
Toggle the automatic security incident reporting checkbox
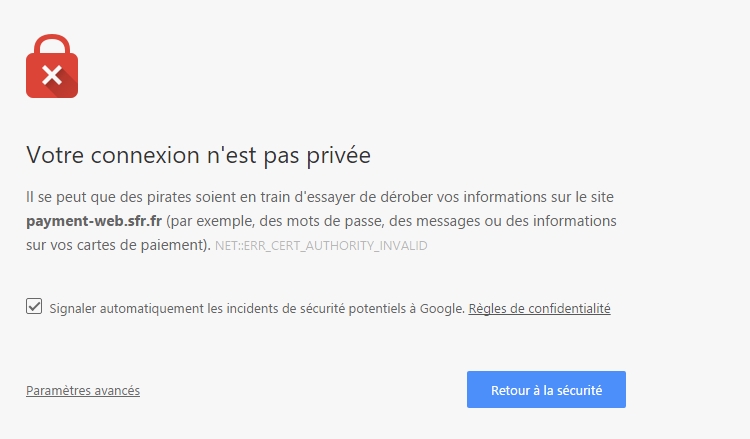coord(34,306)
